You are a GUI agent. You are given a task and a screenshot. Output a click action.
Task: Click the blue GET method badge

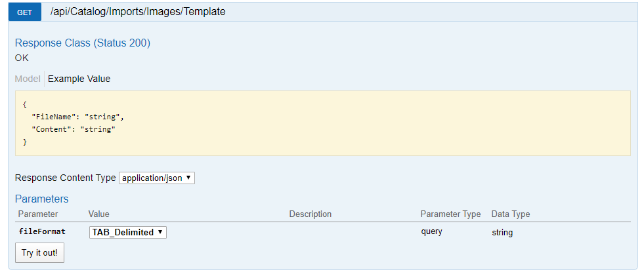[25, 12]
